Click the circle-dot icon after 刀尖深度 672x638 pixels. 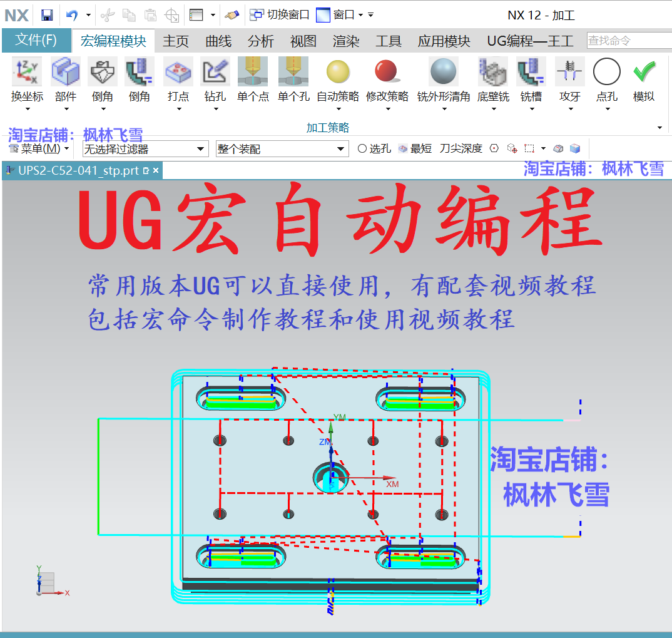(494, 148)
